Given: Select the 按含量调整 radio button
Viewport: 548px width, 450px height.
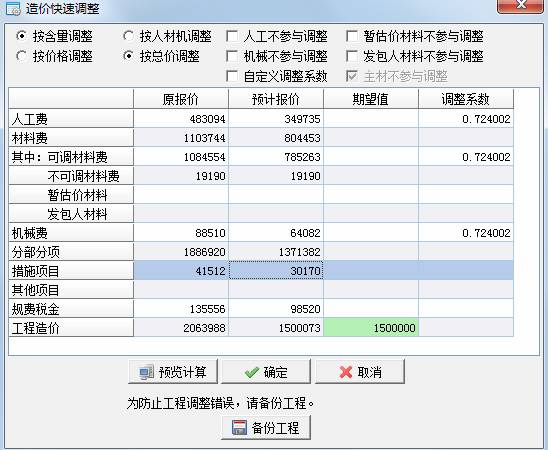Looking at the screenshot, I should coord(21,36).
